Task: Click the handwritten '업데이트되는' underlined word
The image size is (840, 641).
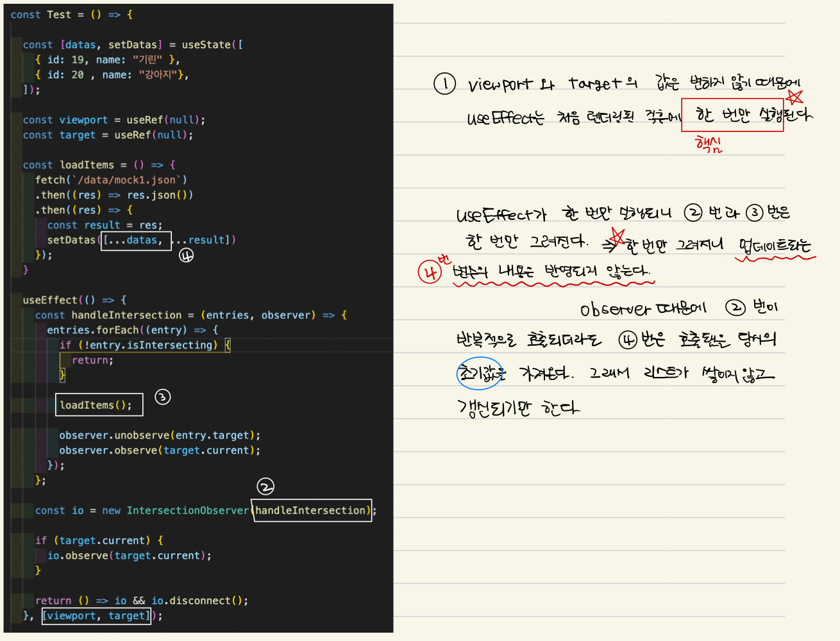Action: (775, 246)
